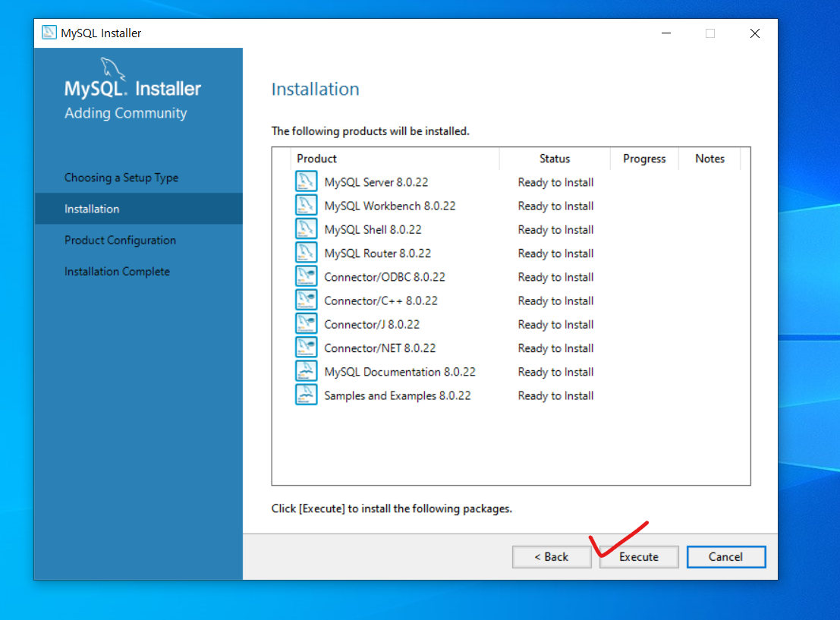Select the Connector/J 8.0.22 row text
840x620 pixels.
[372, 324]
